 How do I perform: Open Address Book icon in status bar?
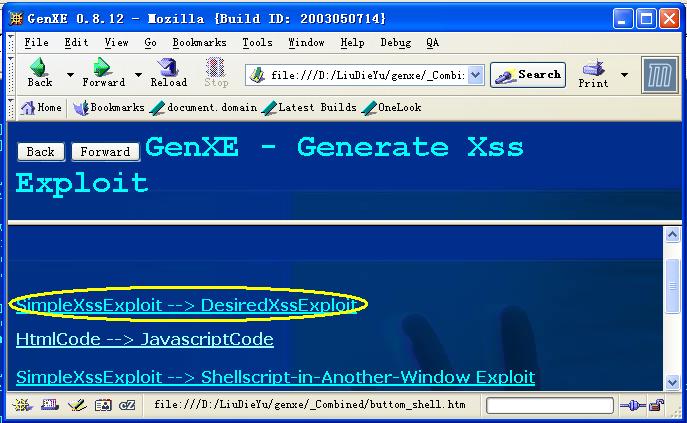[102, 405]
